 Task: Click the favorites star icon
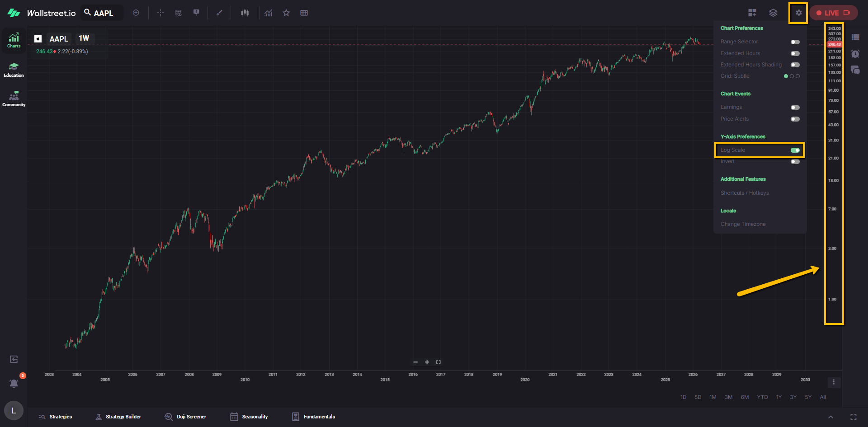pyautogui.click(x=286, y=13)
